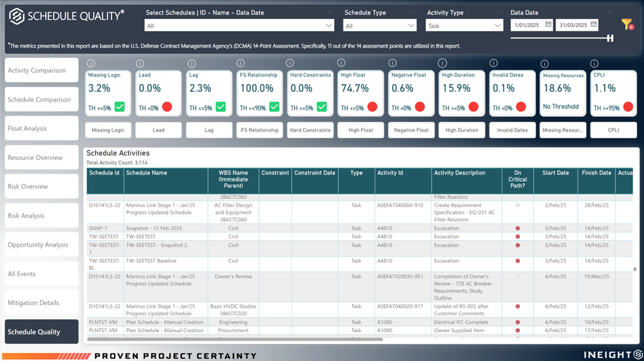Click green checkmark on FS Relationship card

pyautogui.click(x=274, y=107)
